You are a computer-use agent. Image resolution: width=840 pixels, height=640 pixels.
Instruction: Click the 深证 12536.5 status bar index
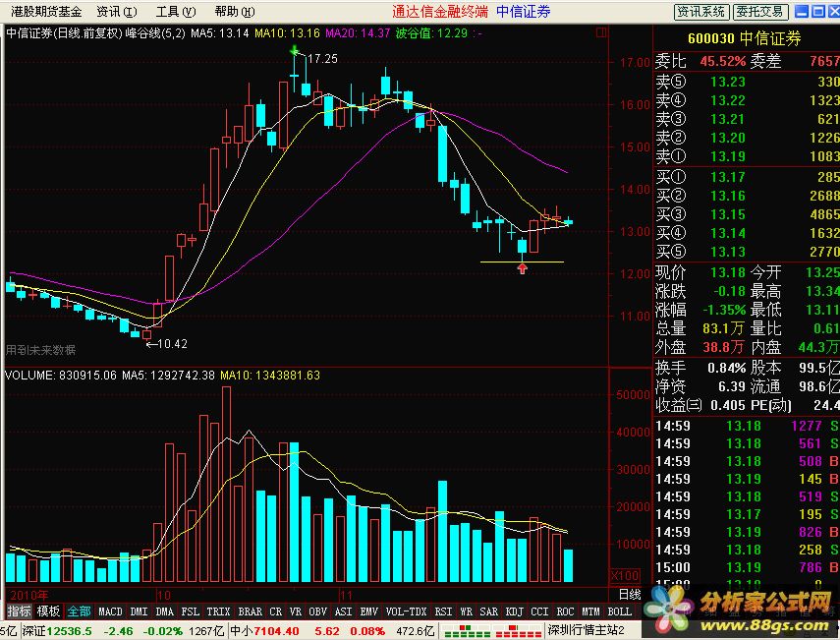58,631
